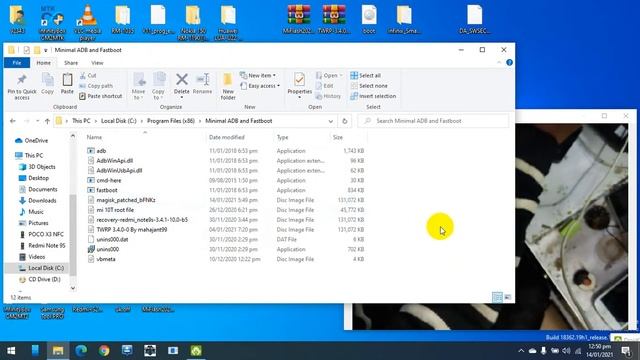This screenshot has height=360, width=640.
Task: Click the Windows Start button
Action: pyautogui.click(x=11, y=351)
